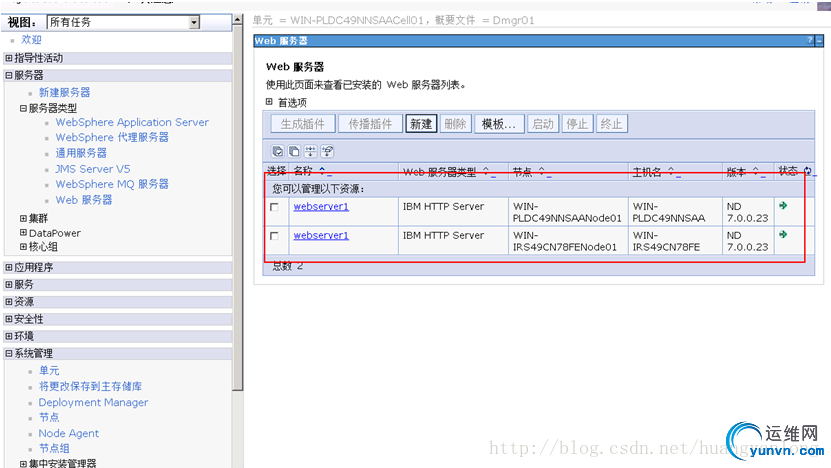The image size is (831, 468).
Task: Click the 启动 button
Action: 543,124
